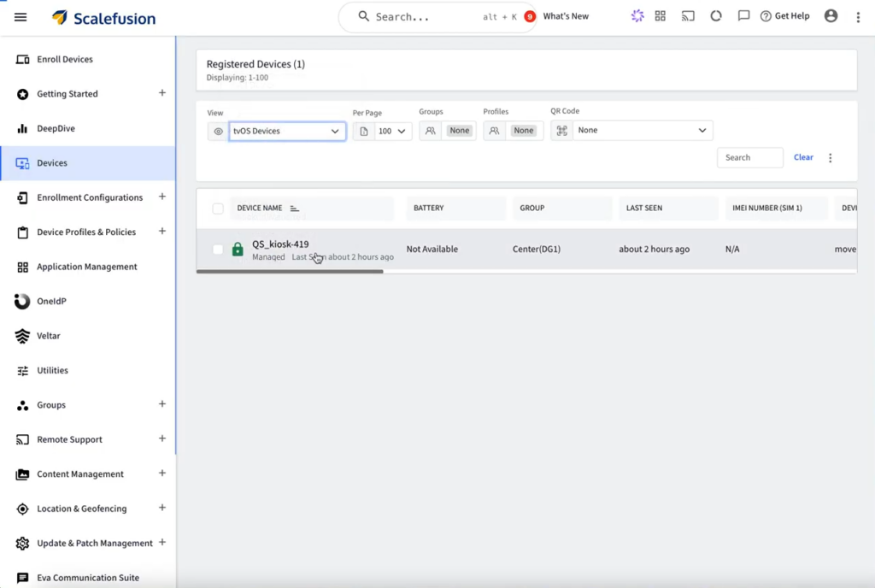Image resolution: width=875 pixels, height=588 pixels.
Task: Expand the Groups sidebar plus
Action: 161,404
